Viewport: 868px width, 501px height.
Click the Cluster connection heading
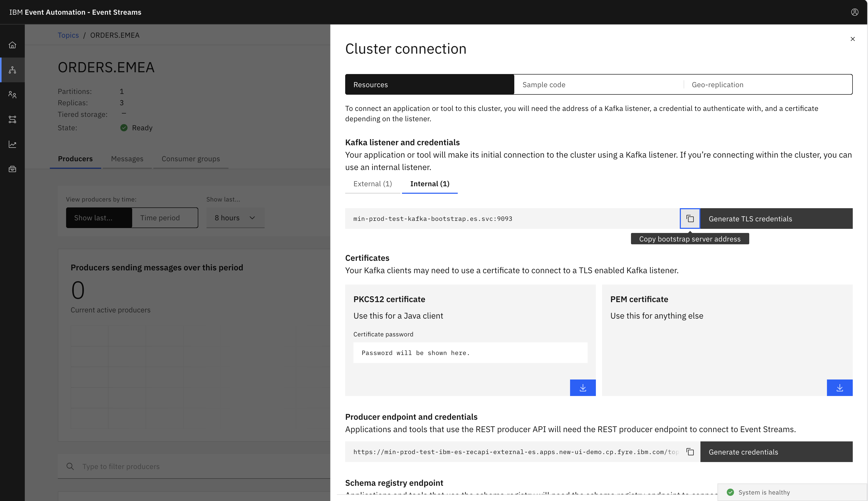click(x=406, y=49)
